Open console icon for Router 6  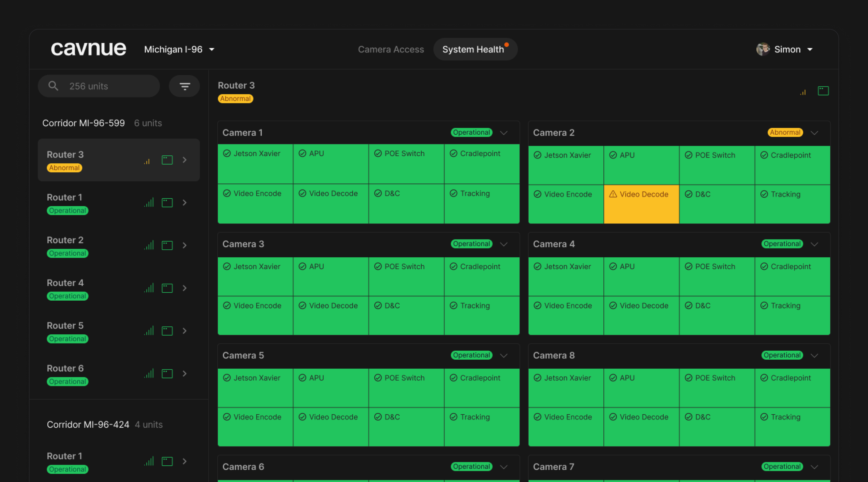tap(167, 374)
